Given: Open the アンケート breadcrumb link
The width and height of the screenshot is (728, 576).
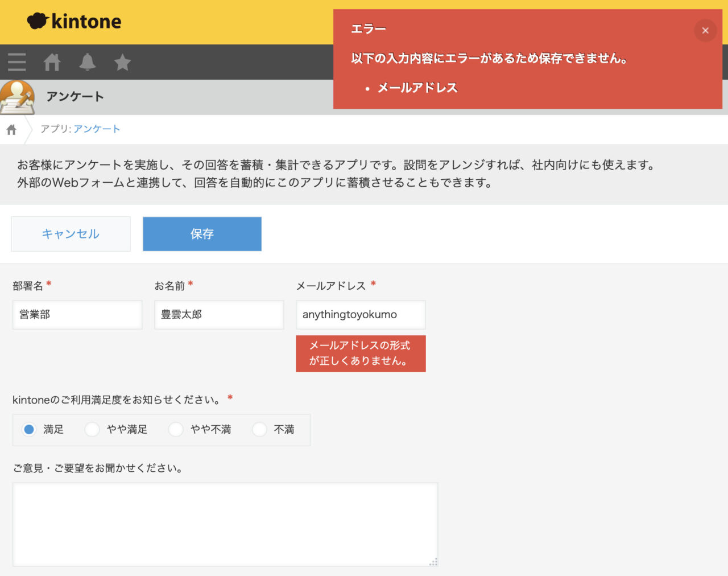Looking at the screenshot, I should pos(97,129).
